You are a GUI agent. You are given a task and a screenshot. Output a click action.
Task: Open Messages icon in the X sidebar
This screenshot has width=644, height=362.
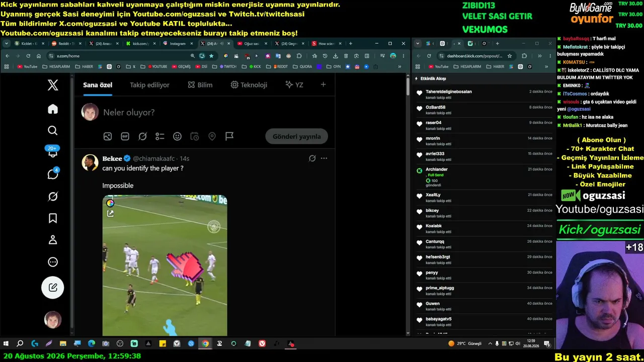(53, 174)
